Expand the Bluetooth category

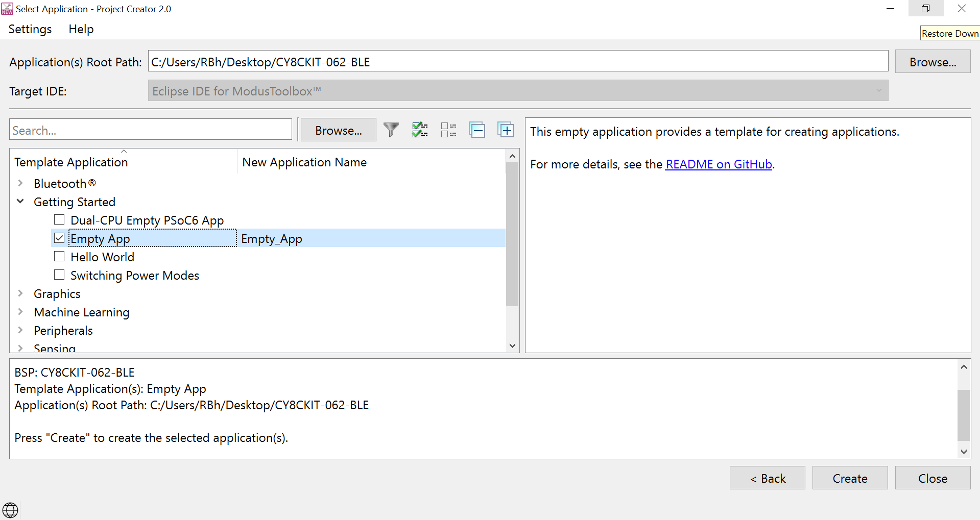20,183
